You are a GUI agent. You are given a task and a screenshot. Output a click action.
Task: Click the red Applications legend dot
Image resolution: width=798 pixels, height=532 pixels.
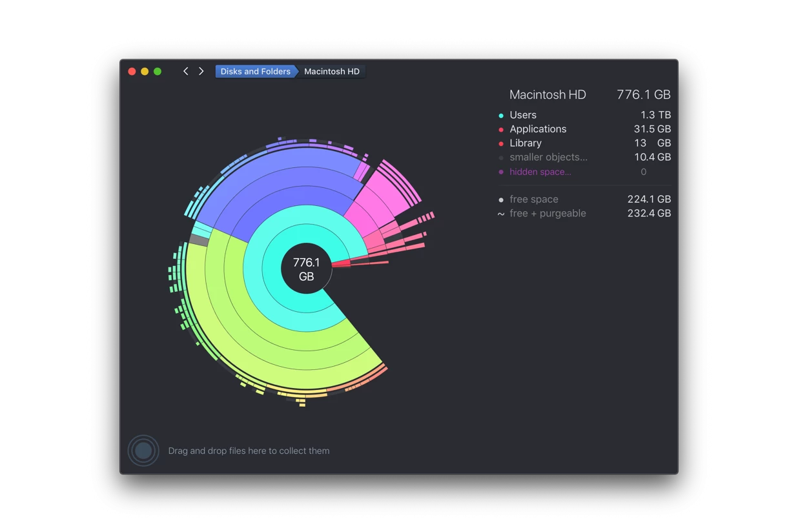click(x=501, y=130)
